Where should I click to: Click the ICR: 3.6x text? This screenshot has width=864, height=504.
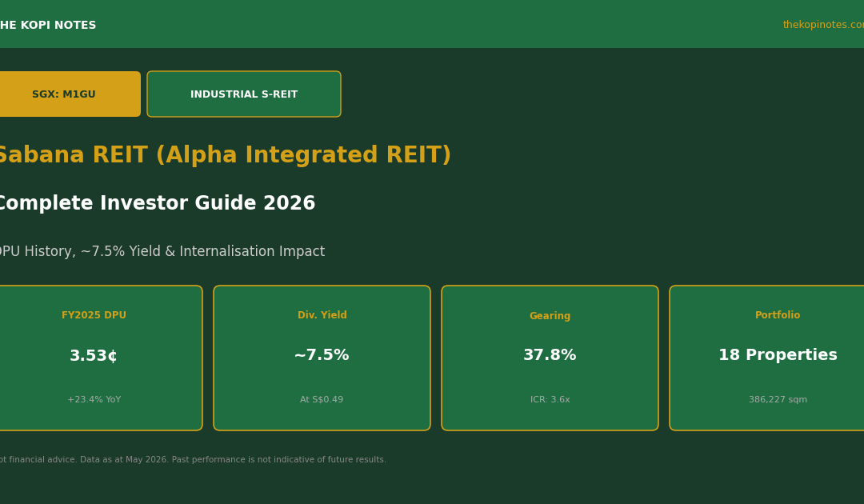[550, 399]
